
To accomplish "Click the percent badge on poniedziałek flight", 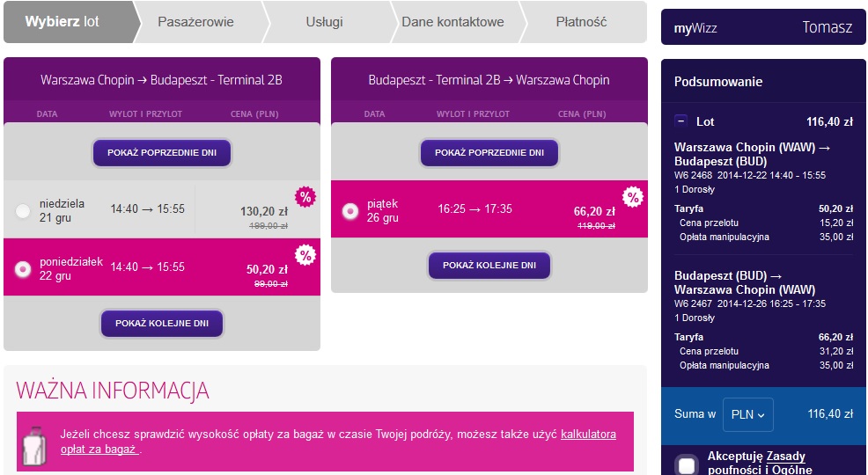I will click(305, 255).
